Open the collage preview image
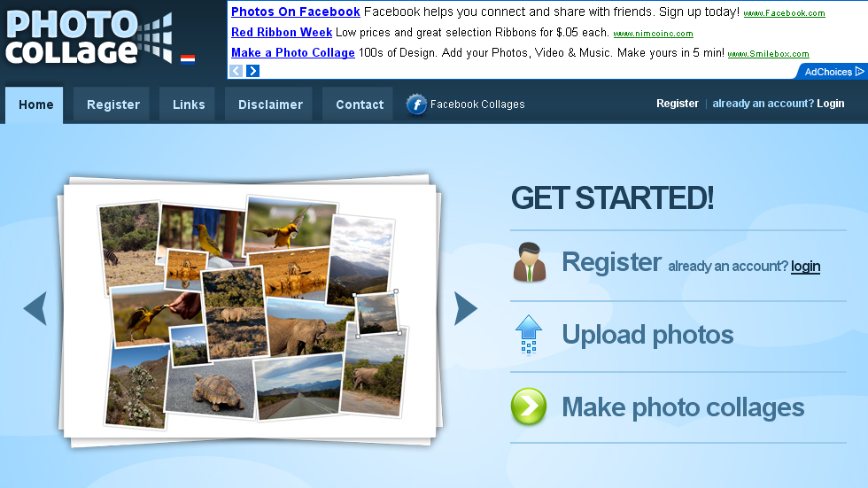The image size is (868, 488). (x=248, y=311)
